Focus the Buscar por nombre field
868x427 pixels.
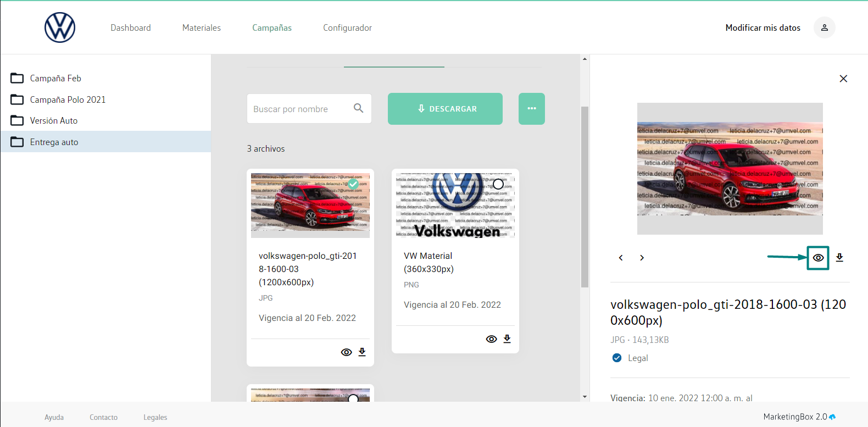pos(309,108)
